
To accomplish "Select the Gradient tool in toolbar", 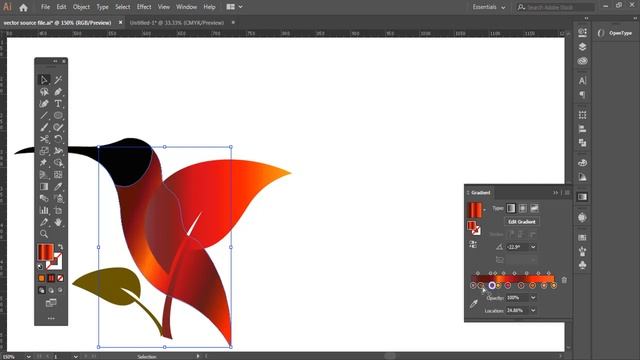I will [44, 187].
